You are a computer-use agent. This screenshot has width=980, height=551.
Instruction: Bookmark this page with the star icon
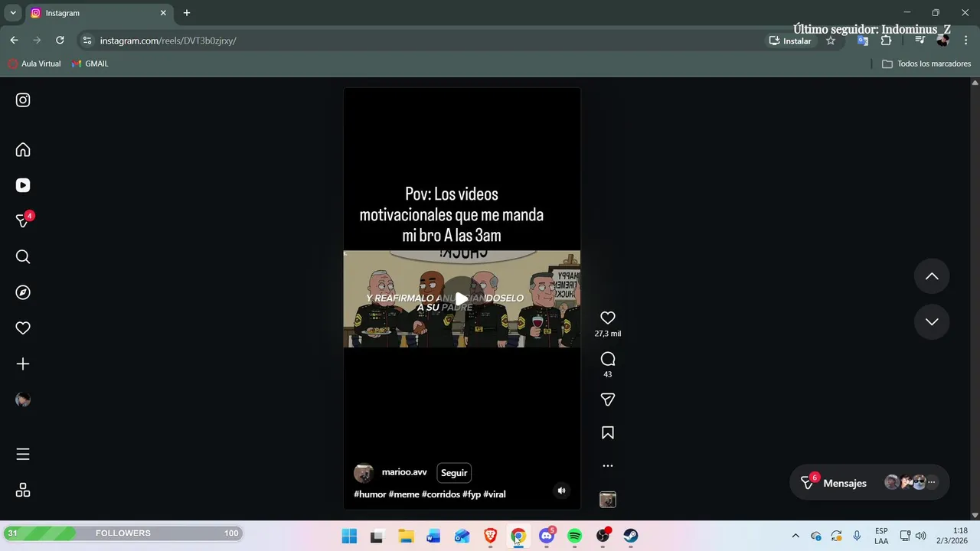coord(831,41)
